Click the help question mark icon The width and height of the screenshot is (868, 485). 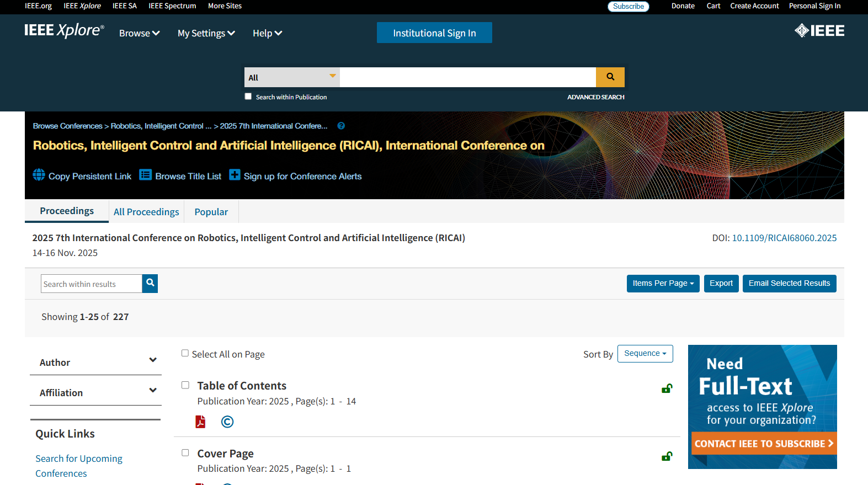[341, 126]
